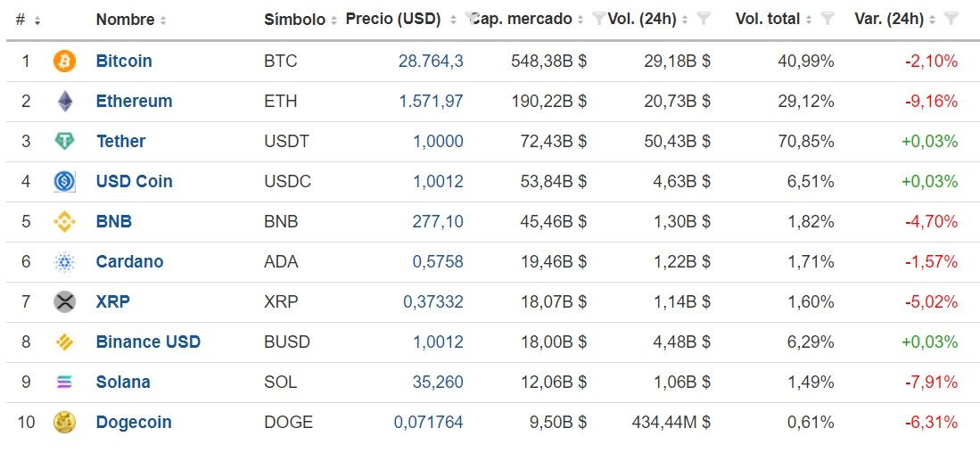Sort table by Símbolo column arrows
Screen dimensions: 980x453
[334, 21]
